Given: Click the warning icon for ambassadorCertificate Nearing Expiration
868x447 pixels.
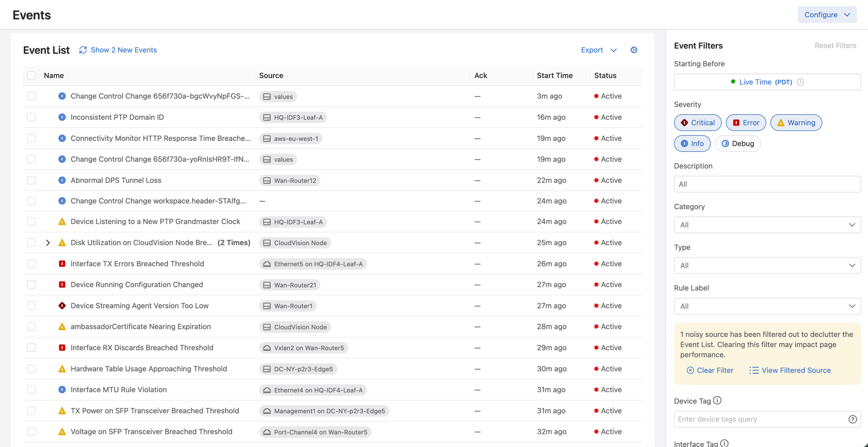Looking at the screenshot, I should 62,327.
